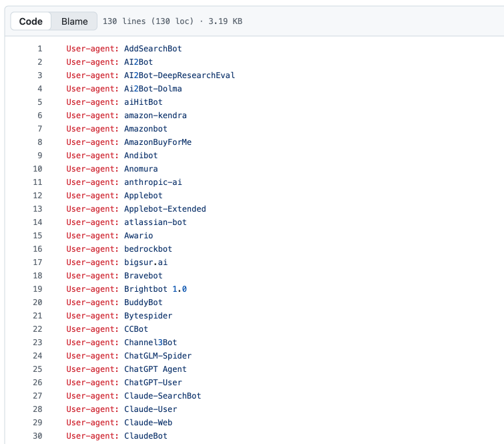Screen dimensions: 504x444
Task: Switch to the Blame view tab
Action: 74,21
